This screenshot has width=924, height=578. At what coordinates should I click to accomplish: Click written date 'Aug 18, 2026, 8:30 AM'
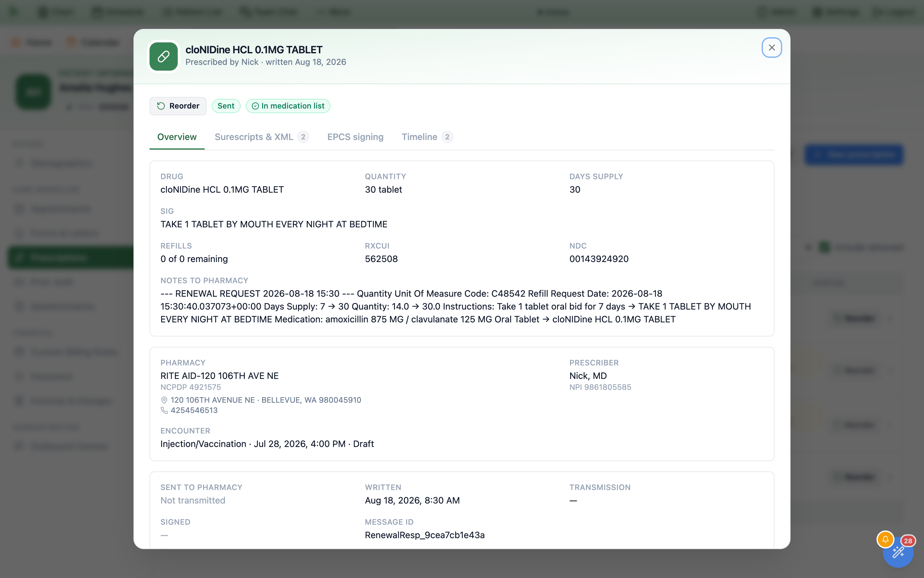[412, 500]
